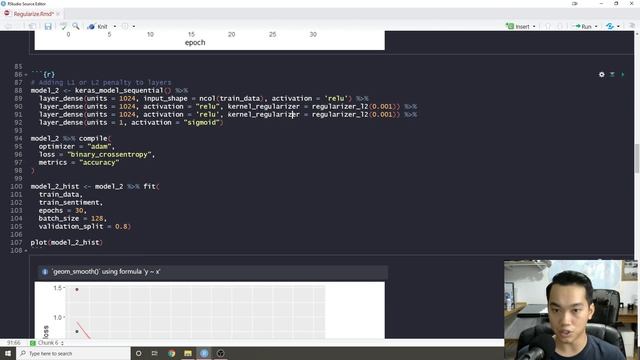Screen dimensions: 640x360
Task: Run current chunk green play icon
Action: click(623, 75)
